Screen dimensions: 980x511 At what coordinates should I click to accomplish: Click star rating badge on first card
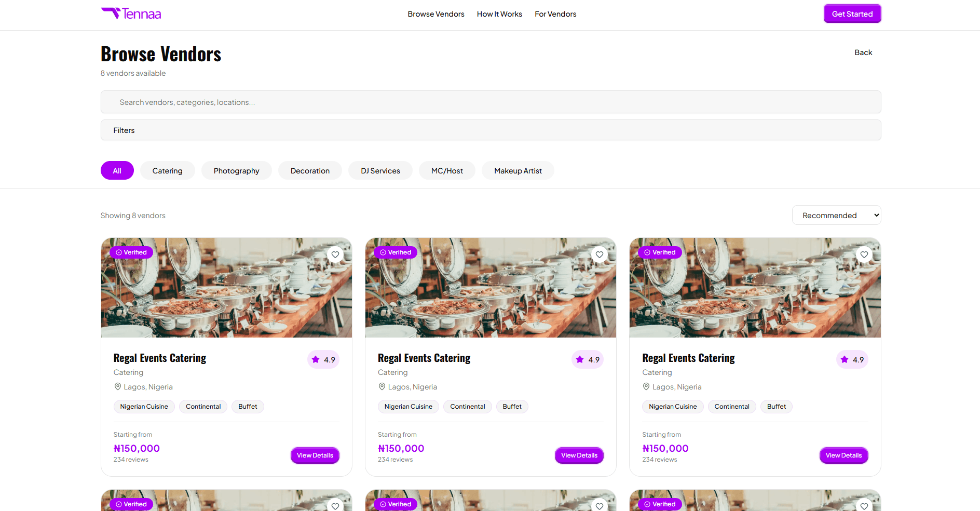click(x=323, y=359)
